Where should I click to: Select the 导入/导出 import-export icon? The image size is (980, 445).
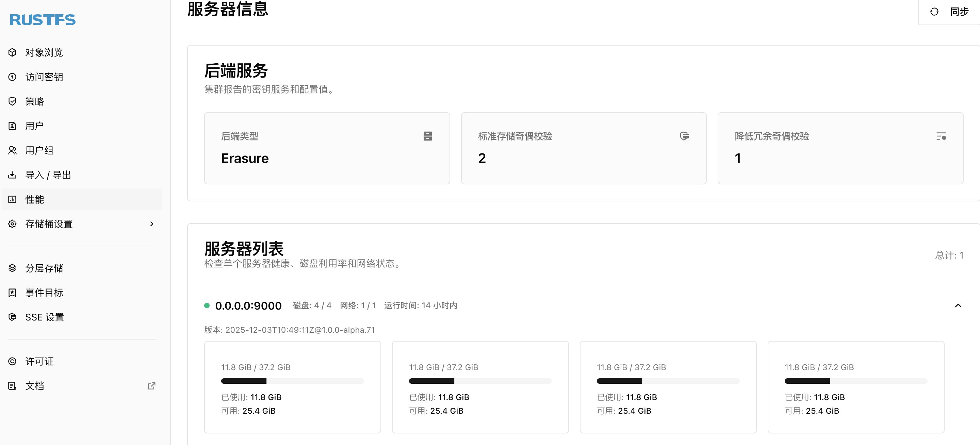coord(12,175)
